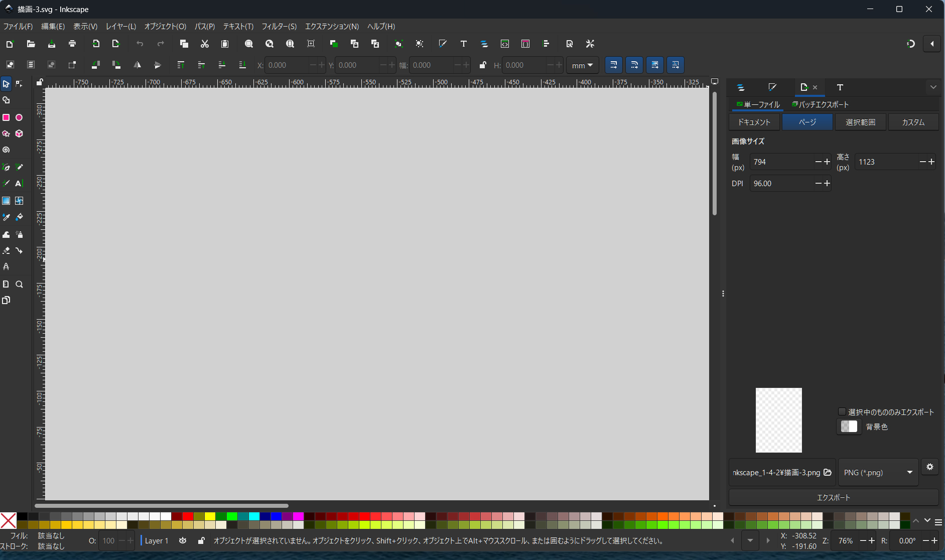945x560 pixels.
Task: Open the XML editor from the toolbar
Action: coord(505,44)
